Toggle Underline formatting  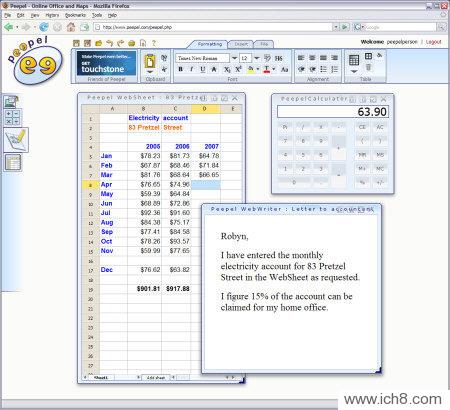tap(203, 69)
